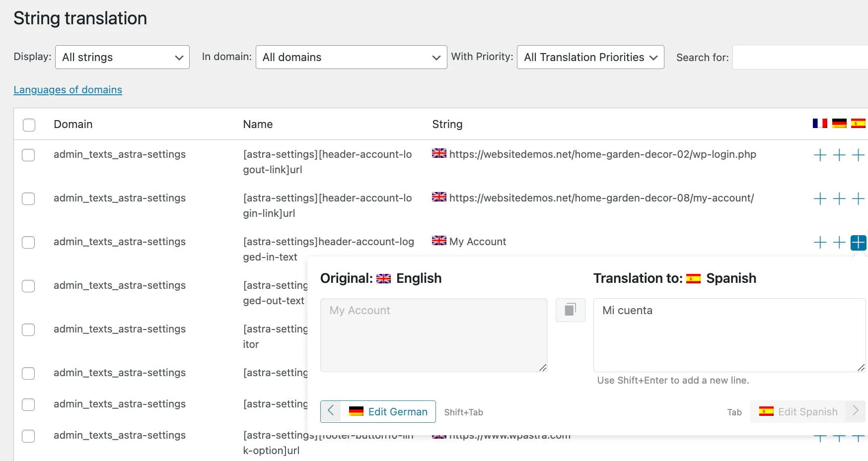This screenshot has height=461, width=868.
Task: Open the All domains dropdown
Action: pos(351,57)
